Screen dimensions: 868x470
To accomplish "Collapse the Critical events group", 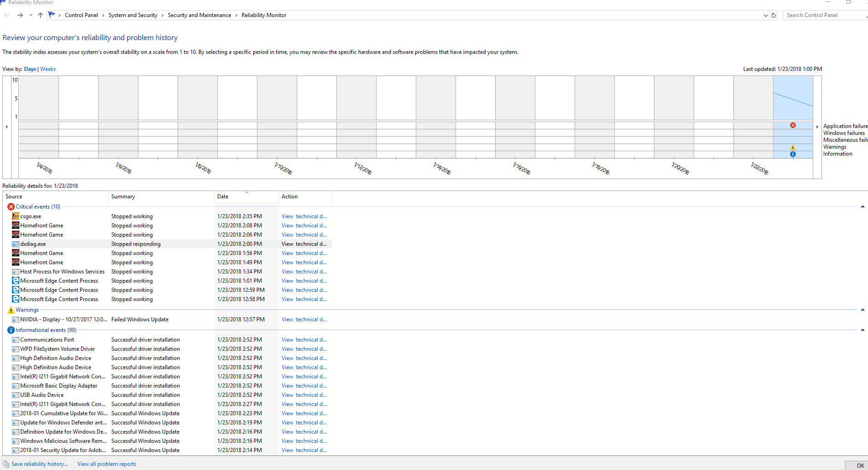I will [x=862, y=207].
